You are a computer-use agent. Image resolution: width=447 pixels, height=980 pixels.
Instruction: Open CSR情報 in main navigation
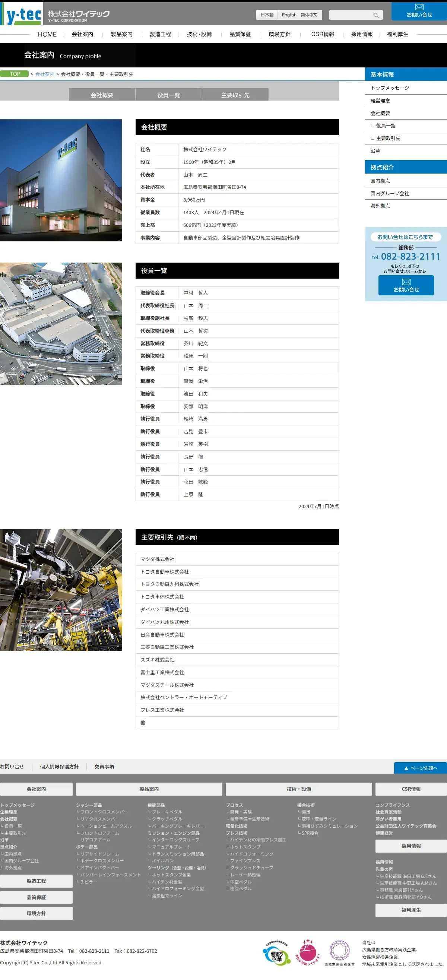point(323,34)
